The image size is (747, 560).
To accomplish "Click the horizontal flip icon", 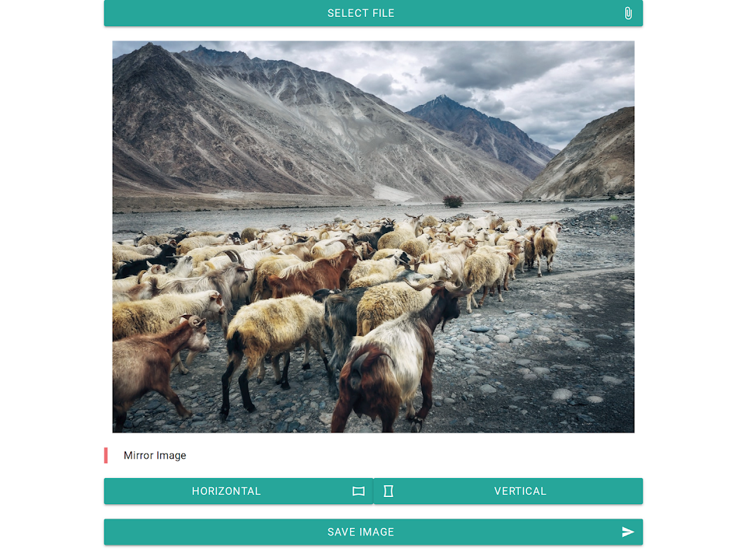I will pos(358,491).
